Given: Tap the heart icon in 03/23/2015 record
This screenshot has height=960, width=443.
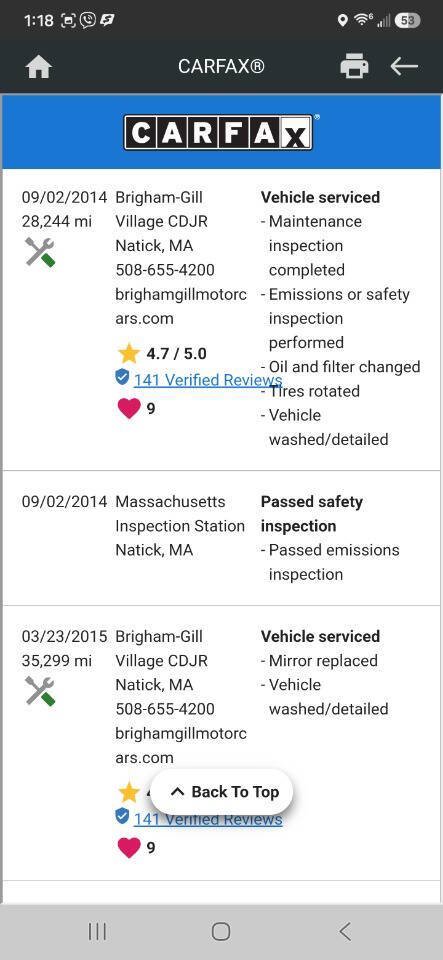Looking at the screenshot, I should tap(128, 847).
